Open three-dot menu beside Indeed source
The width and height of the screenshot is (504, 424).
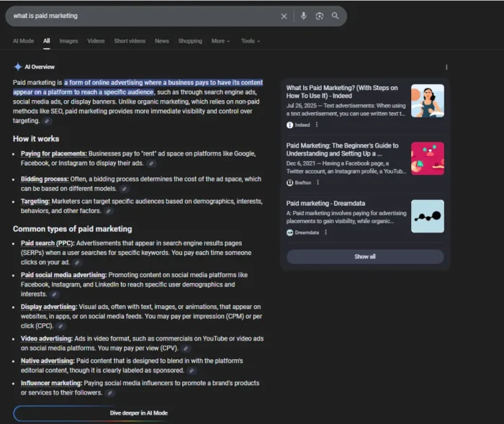(317, 125)
